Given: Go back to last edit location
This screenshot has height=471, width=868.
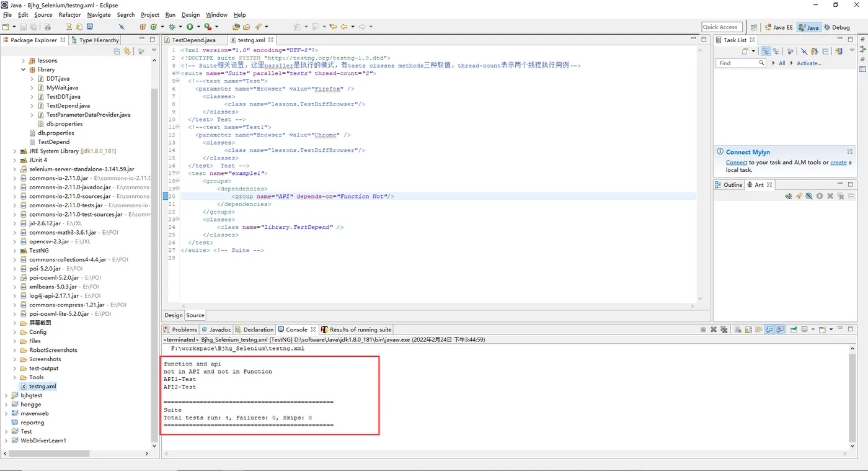Looking at the screenshot, I should point(333,27).
